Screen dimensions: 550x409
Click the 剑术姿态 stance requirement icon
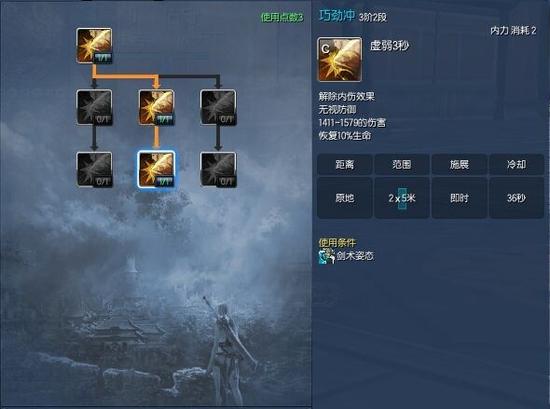(327, 256)
